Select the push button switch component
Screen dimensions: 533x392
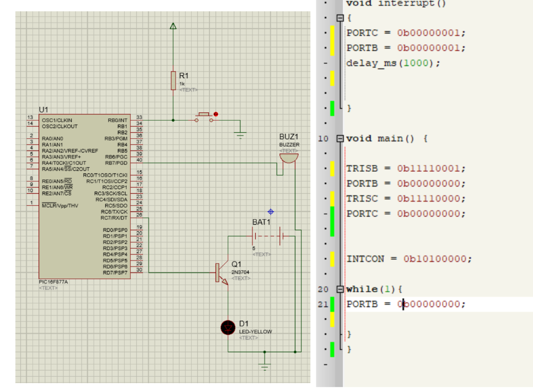pyautogui.click(x=204, y=117)
